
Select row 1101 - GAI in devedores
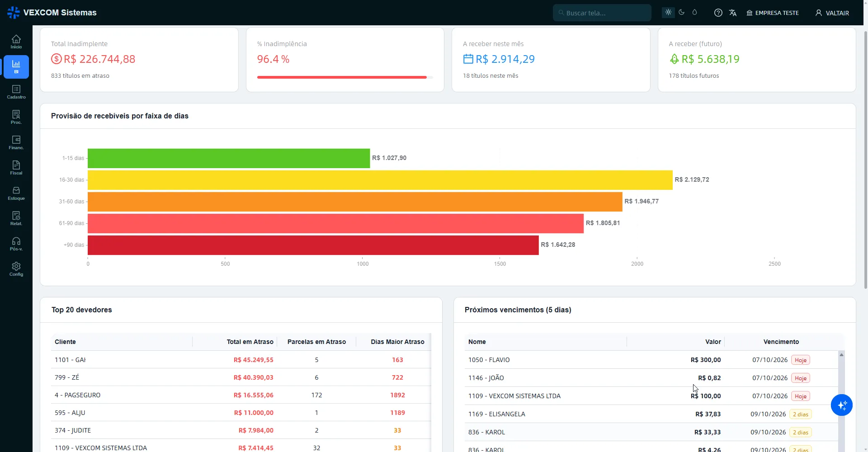click(x=241, y=360)
